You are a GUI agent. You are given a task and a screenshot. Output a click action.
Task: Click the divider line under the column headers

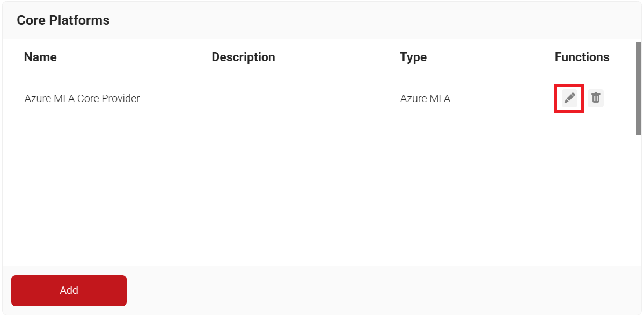click(x=308, y=73)
